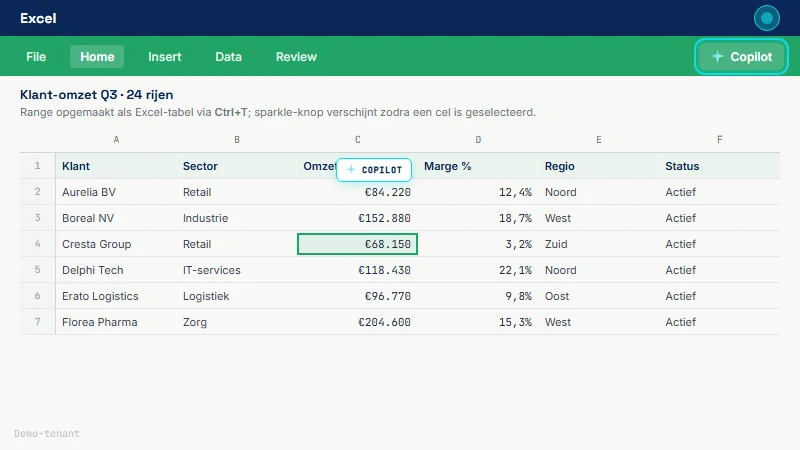Switch to the Insert tab
The image size is (800, 450).
click(x=165, y=57)
